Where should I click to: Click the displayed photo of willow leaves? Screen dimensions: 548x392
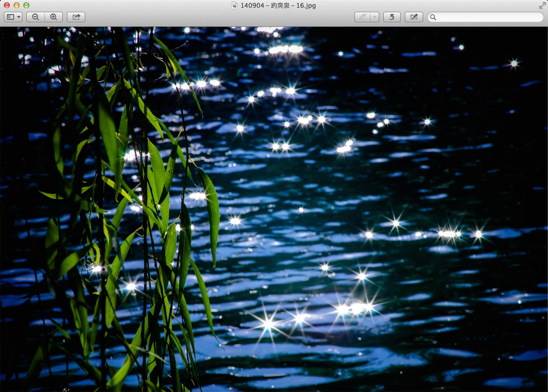(274, 209)
